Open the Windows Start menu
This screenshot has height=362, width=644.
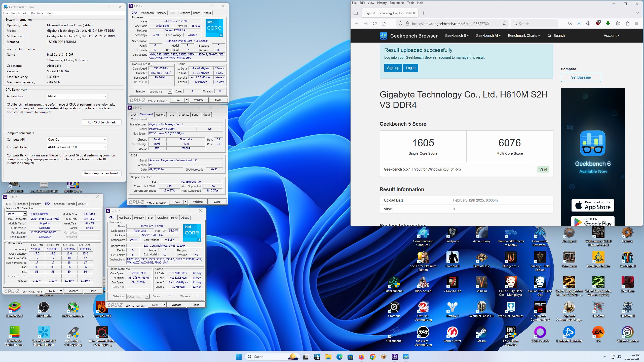click(x=239, y=356)
